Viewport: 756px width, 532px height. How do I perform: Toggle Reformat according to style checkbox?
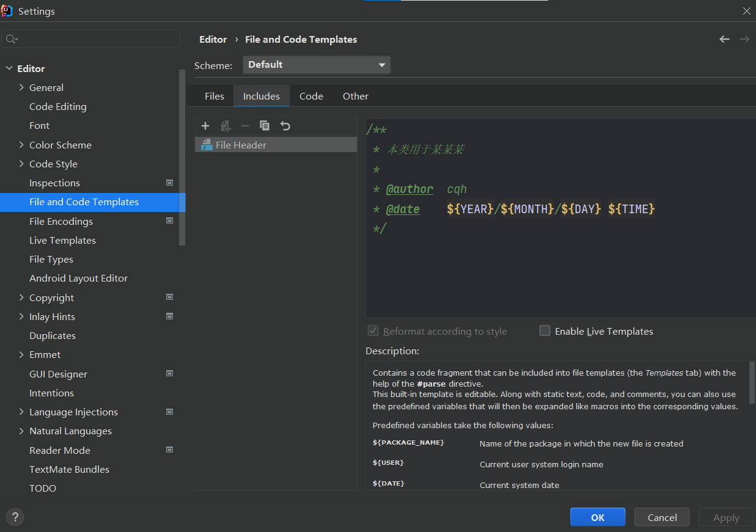(x=373, y=331)
